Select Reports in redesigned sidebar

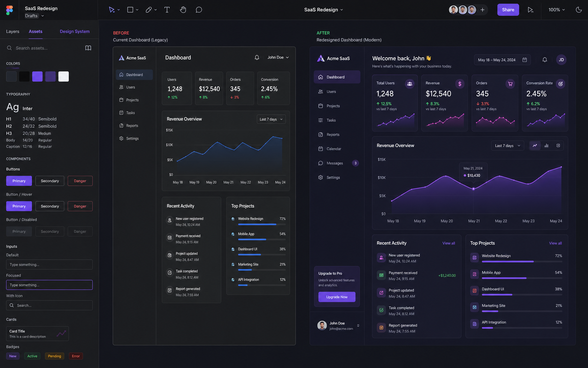pos(337,135)
